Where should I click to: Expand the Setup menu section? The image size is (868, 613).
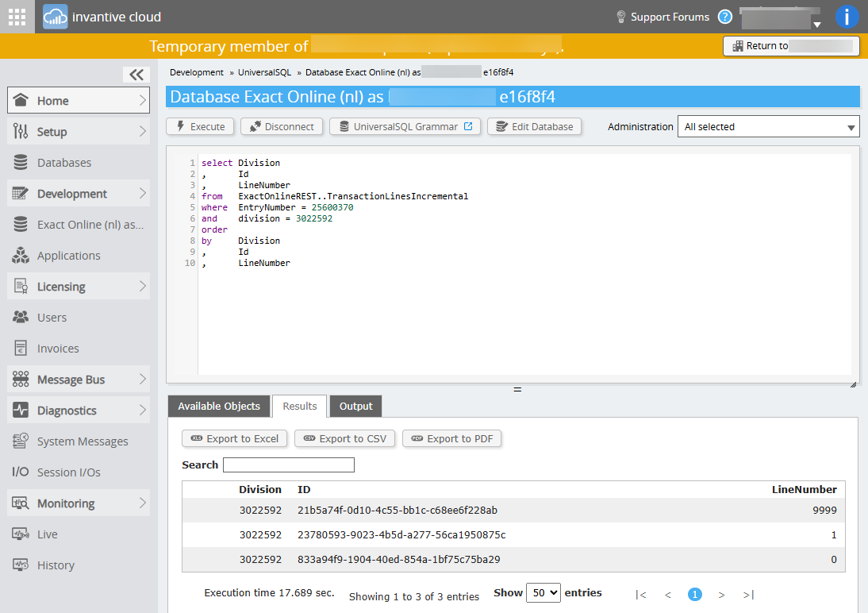79,132
